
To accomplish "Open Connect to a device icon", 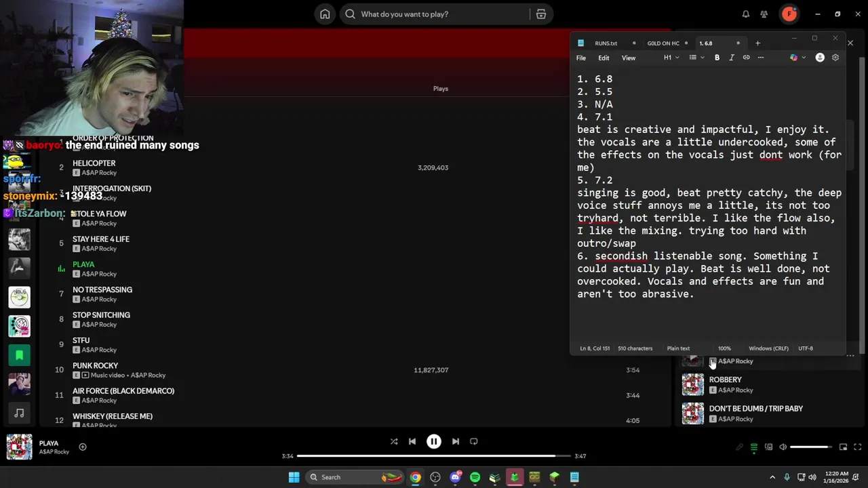I will (768, 447).
